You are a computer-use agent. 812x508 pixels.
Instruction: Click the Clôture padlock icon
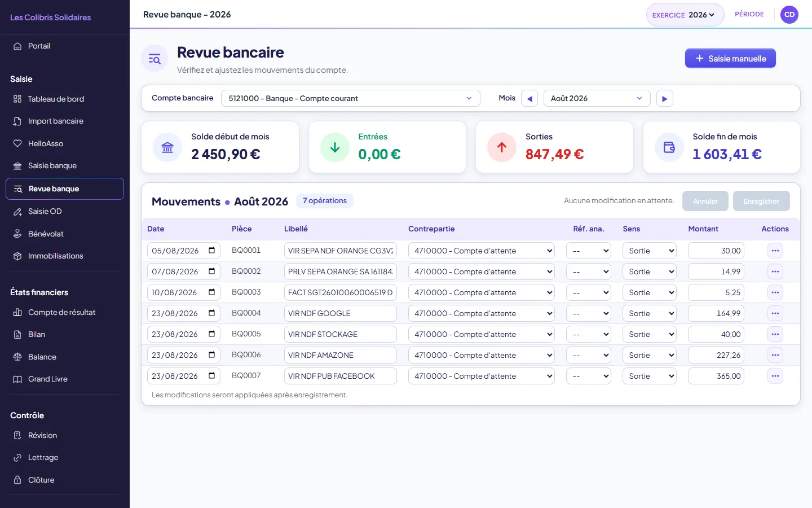[x=17, y=480]
